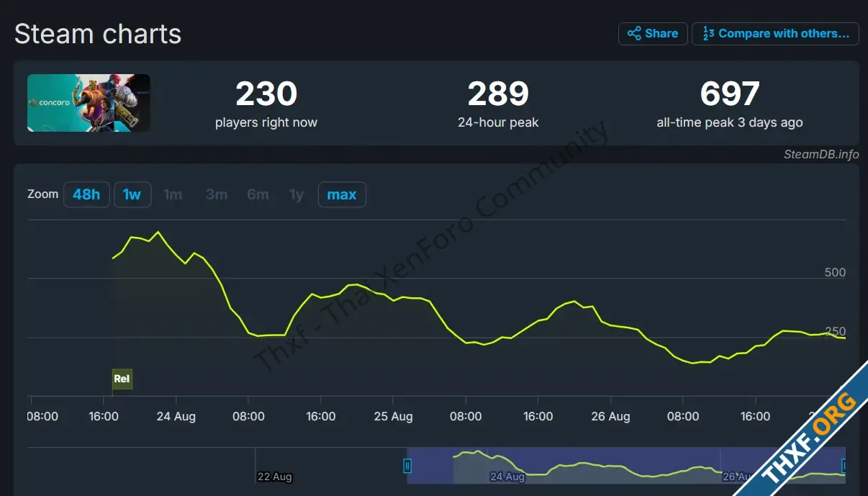Set chart zoom to 1w
This screenshot has height=496, width=868.
132,194
